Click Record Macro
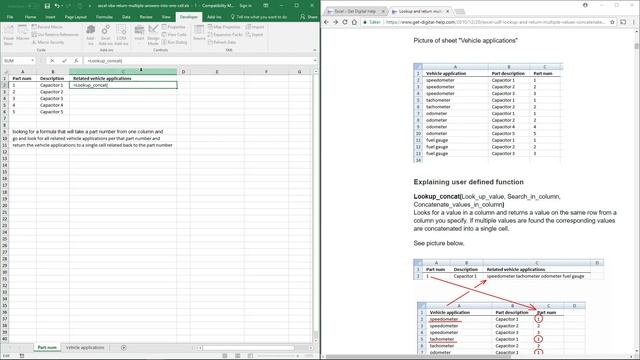The image size is (640, 360). click(47, 27)
